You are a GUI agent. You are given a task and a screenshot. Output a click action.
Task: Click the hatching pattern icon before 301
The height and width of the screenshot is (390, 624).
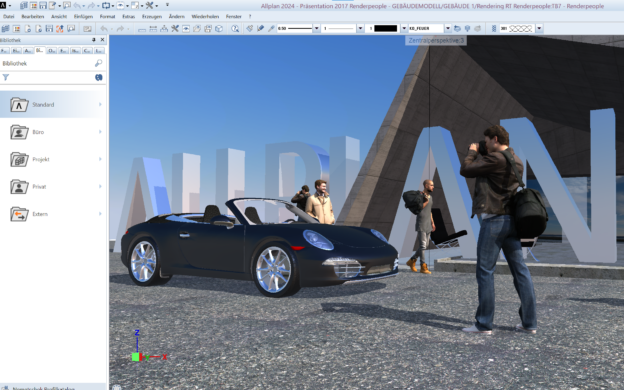(494, 28)
